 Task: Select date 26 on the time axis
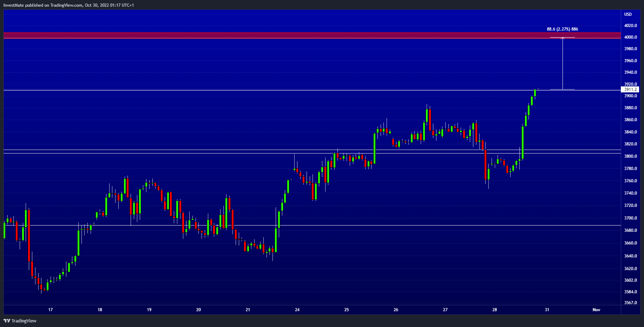pos(396,310)
